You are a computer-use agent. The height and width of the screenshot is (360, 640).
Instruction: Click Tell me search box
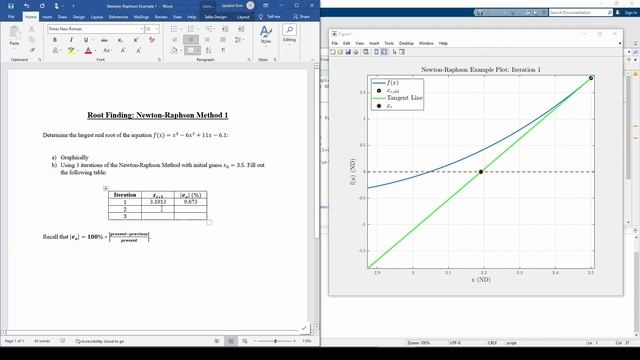270,17
